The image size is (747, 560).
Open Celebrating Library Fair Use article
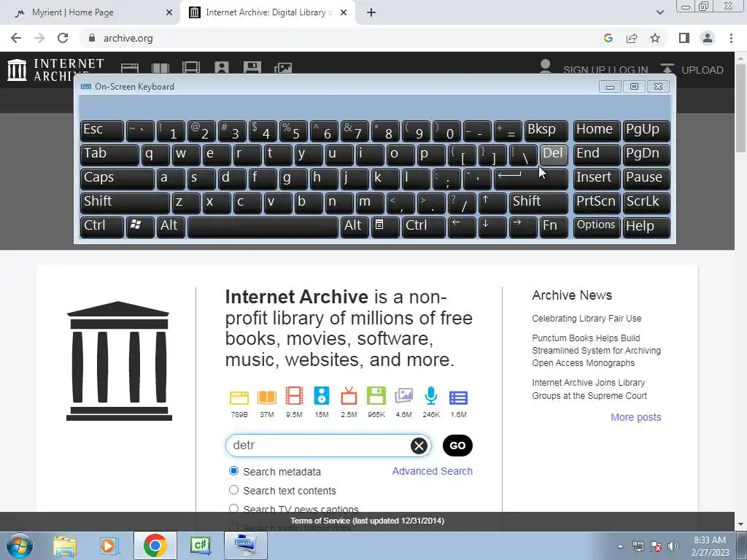click(x=587, y=319)
